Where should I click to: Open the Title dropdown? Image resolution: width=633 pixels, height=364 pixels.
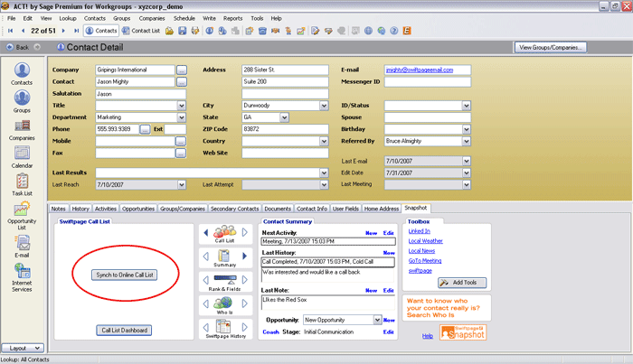coord(182,106)
